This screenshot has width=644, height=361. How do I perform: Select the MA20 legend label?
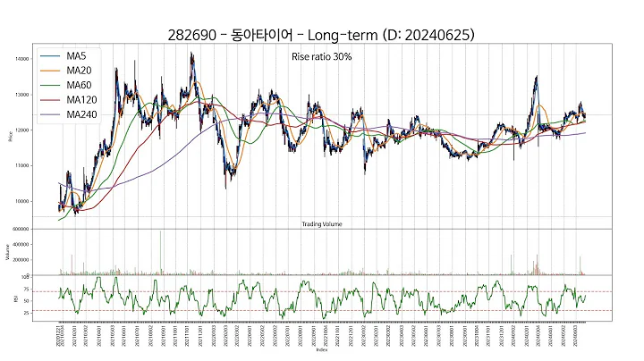[79, 71]
